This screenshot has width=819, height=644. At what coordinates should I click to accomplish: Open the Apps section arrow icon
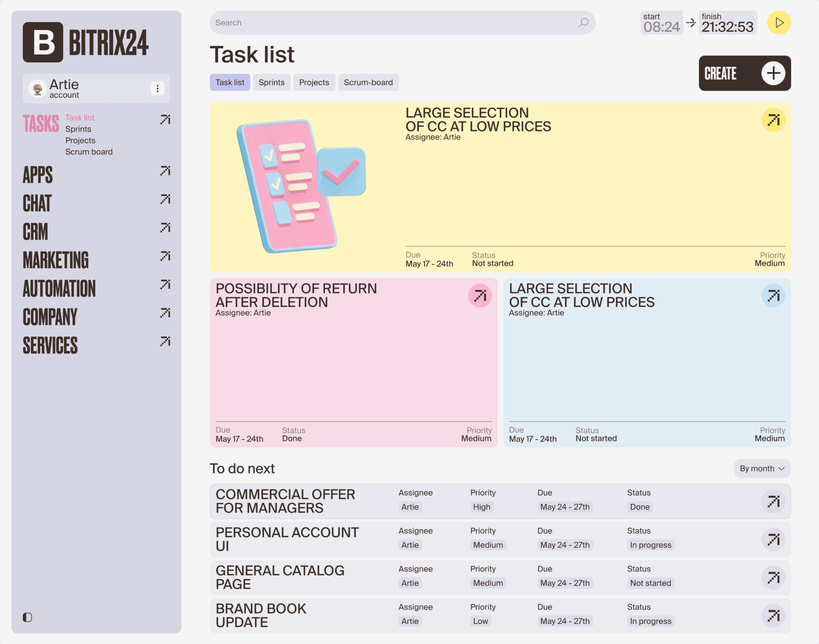165,171
